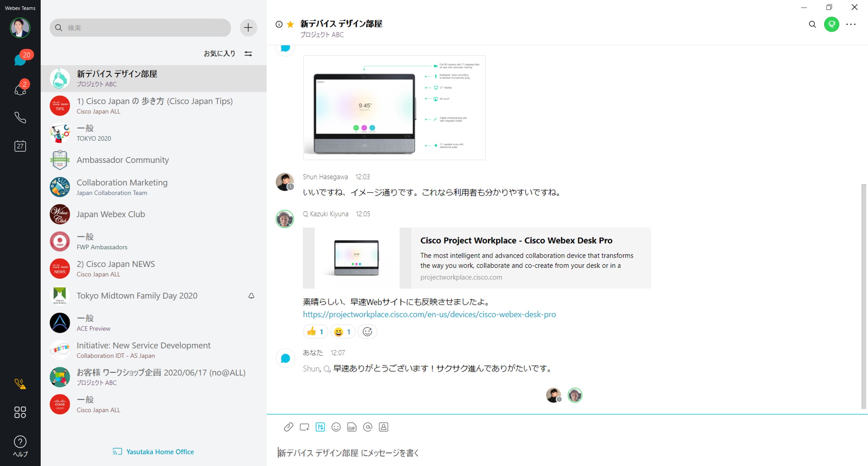Open the emoji picker in composer
Image resolution: width=868 pixels, height=466 pixels.
point(336,427)
